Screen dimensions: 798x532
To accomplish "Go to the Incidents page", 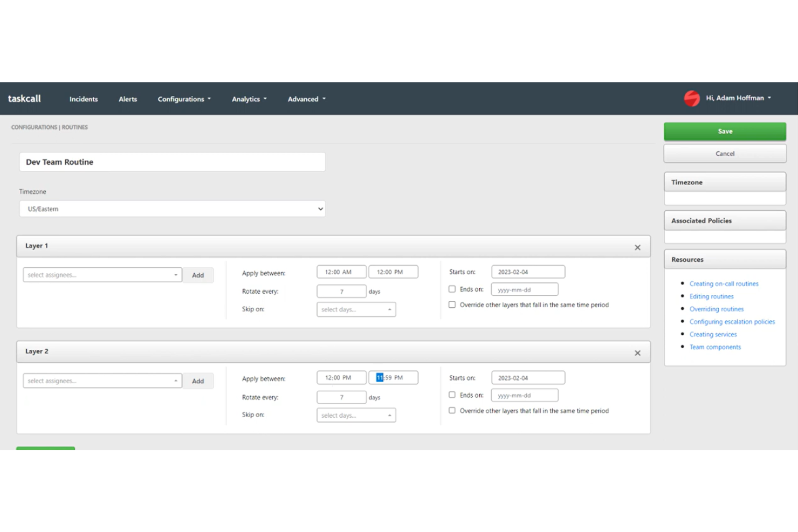I will (84, 99).
